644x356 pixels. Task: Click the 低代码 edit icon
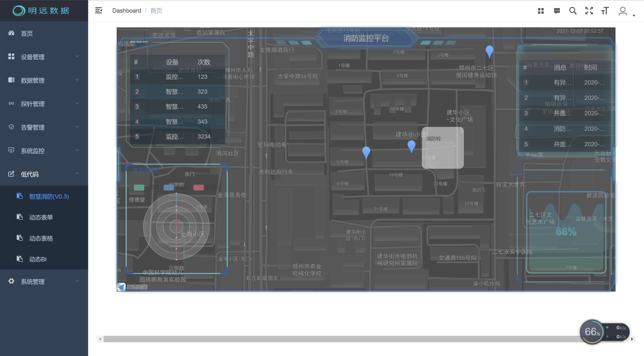click(x=11, y=174)
